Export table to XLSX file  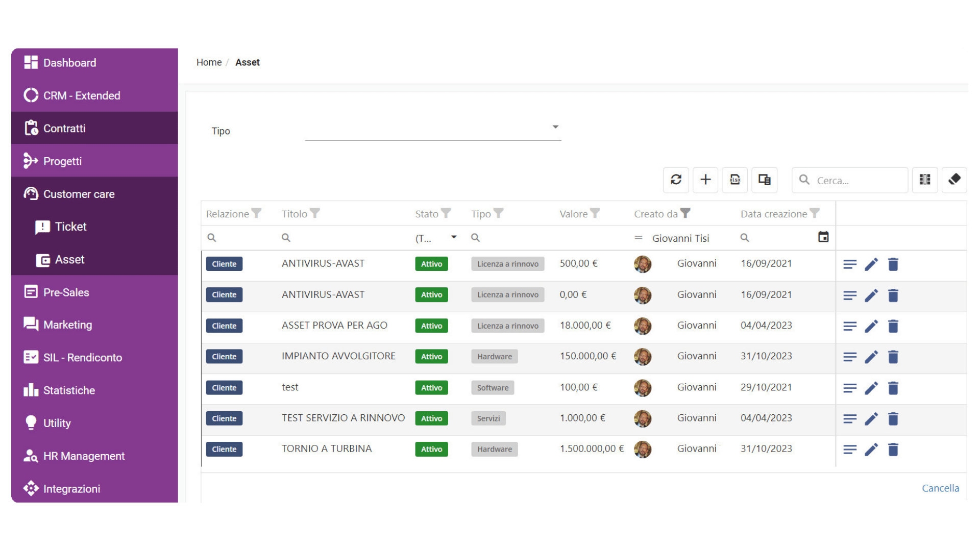(735, 180)
